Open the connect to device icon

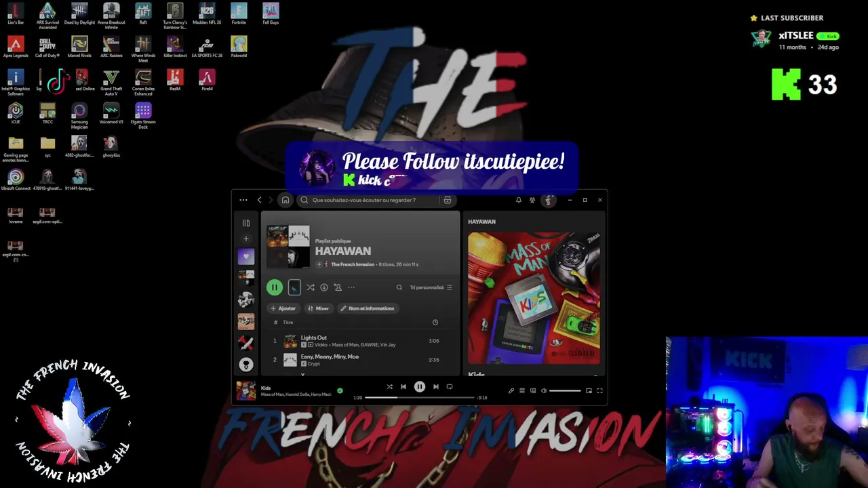pos(533,390)
